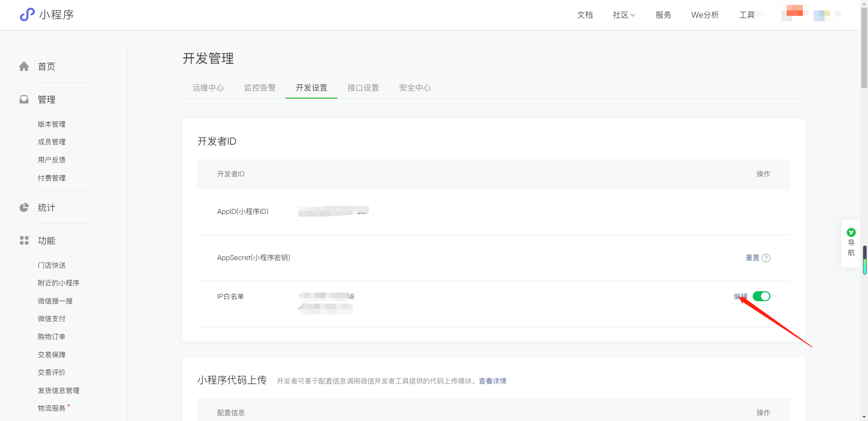Click the home icon beside 首页

pos(24,66)
